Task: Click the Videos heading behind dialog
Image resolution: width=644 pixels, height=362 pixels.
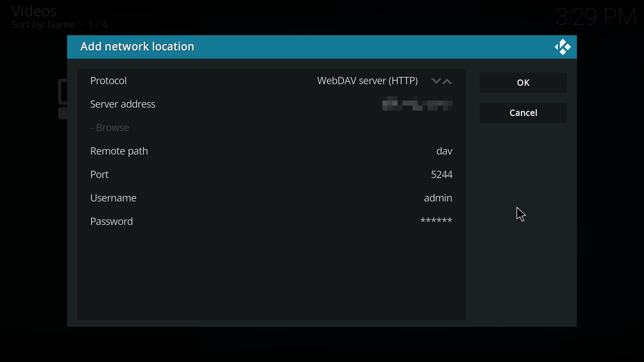Action: 34,11
